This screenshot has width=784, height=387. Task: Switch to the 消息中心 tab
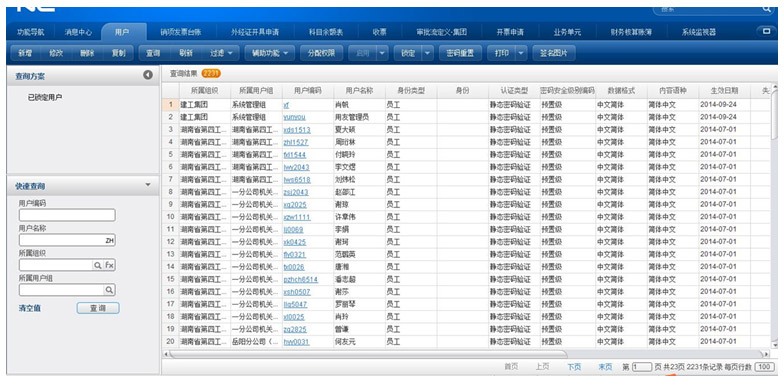click(x=78, y=32)
